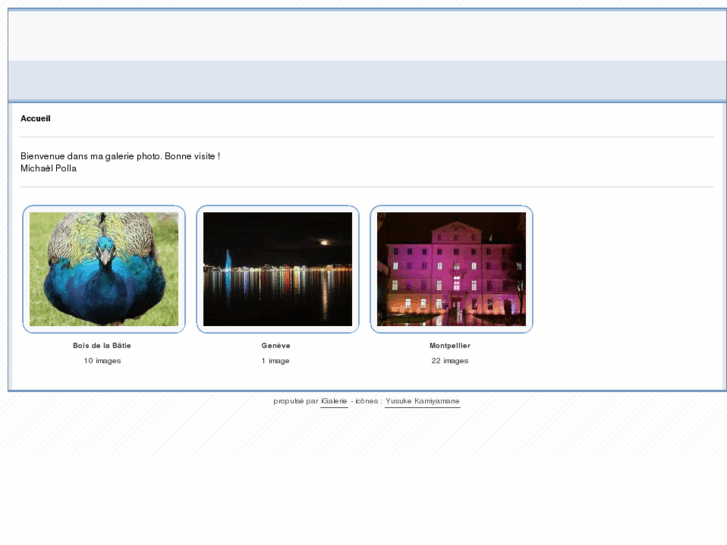This screenshot has width=727, height=545.
Task: Click the '10 images' count text
Action: tap(102, 361)
